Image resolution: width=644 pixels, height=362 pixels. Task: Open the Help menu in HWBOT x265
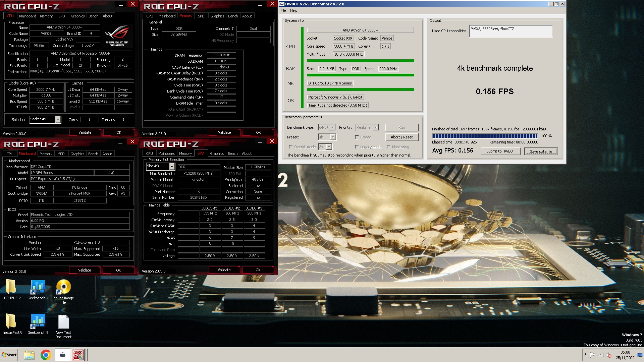(293, 10)
